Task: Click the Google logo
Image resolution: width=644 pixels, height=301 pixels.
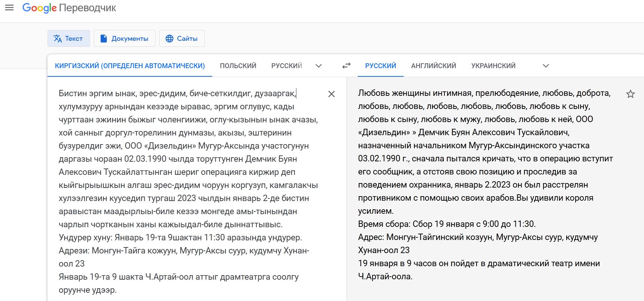Action: click(39, 8)
